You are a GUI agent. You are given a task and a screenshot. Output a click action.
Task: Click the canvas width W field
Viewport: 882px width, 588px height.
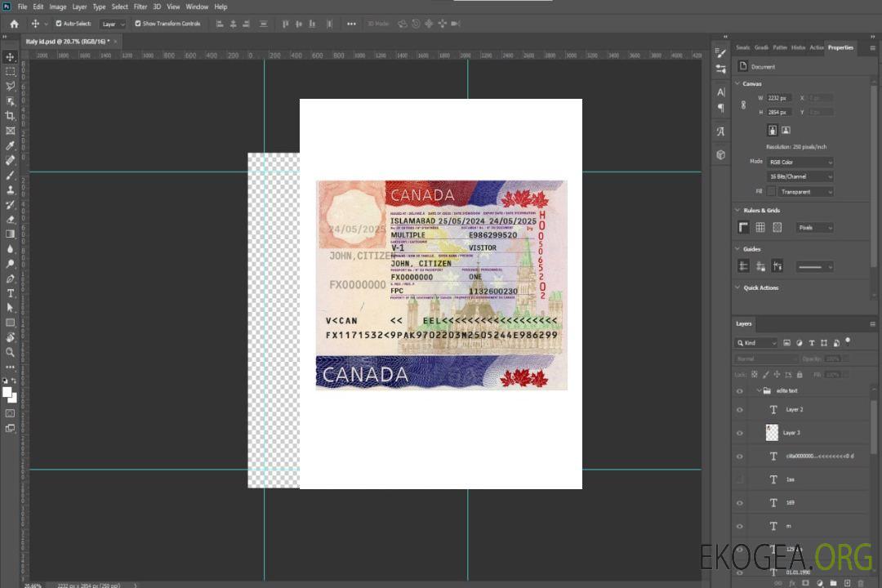point(779,98)
